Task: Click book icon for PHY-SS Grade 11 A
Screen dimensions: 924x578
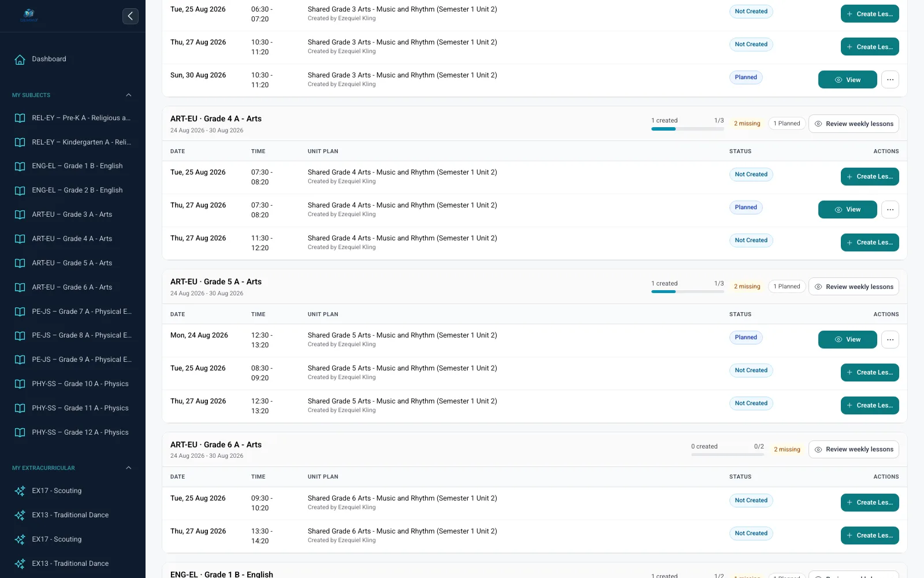Action: pos(20,408)
